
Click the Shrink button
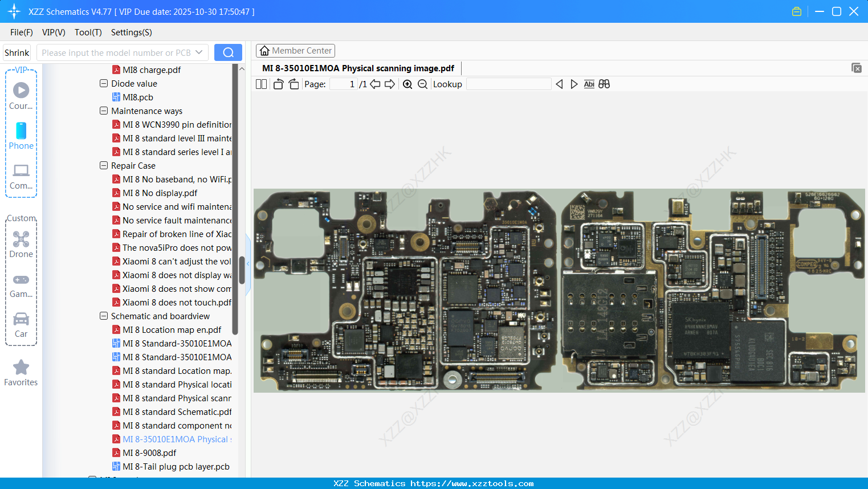(17, 52)
